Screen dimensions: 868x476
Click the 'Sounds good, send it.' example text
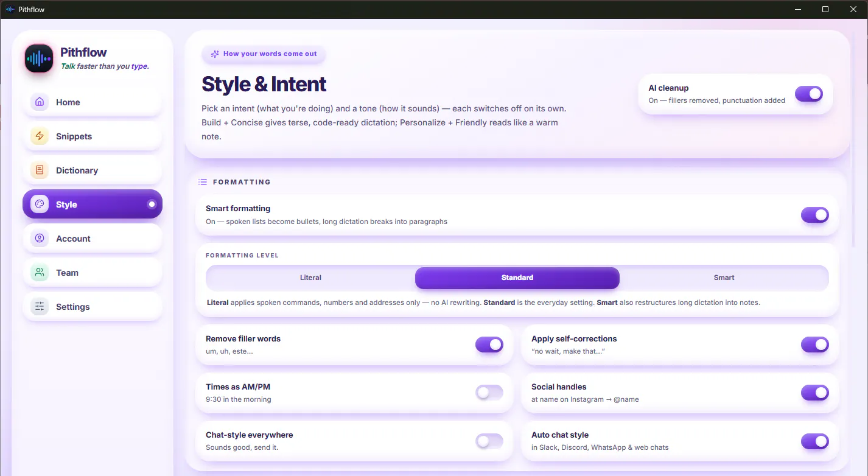coord(242,448)
